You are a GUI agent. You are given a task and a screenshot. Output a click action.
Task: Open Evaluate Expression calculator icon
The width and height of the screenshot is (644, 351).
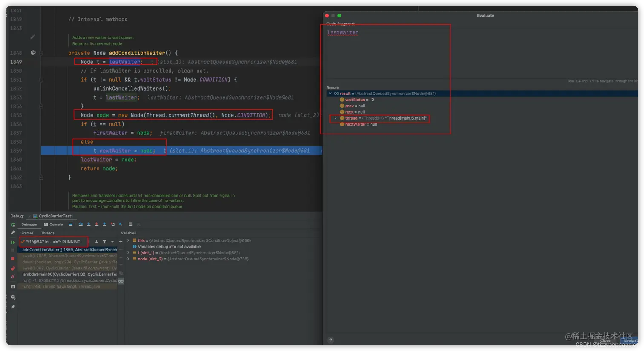pyautogui.click(x=130, y=224)
